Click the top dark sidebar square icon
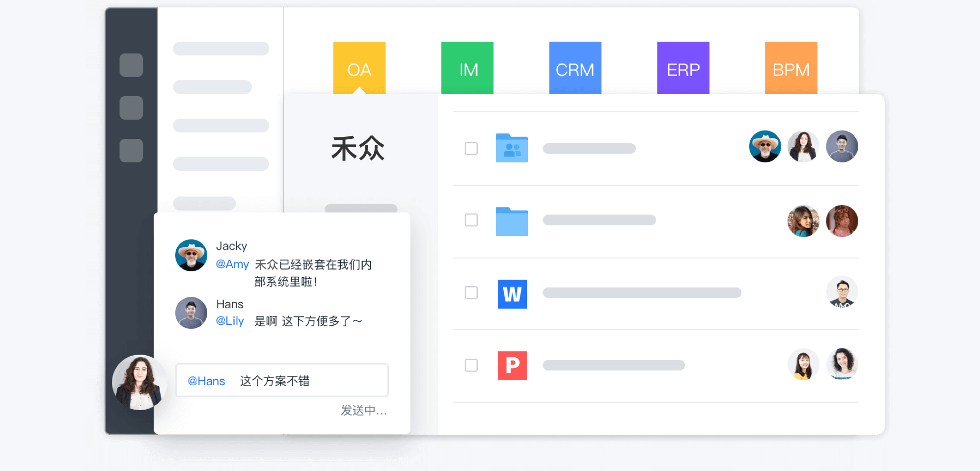The width and height of the screenshot is (980, 471). 131,65
